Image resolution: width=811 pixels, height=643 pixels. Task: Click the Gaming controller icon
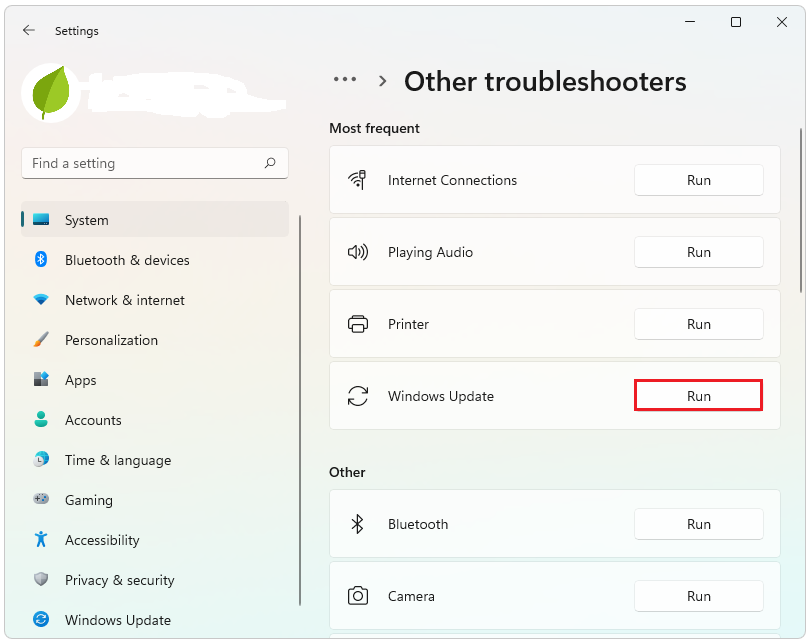(41, 499)
